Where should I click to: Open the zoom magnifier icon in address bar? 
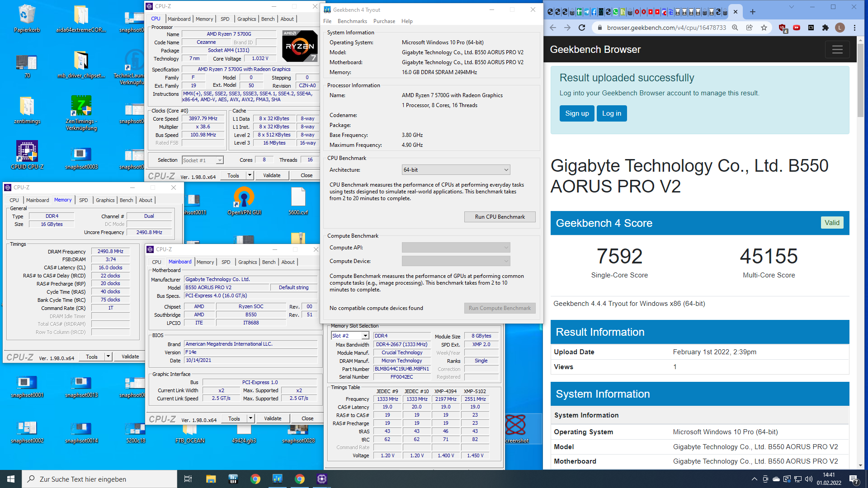(735, 28)
